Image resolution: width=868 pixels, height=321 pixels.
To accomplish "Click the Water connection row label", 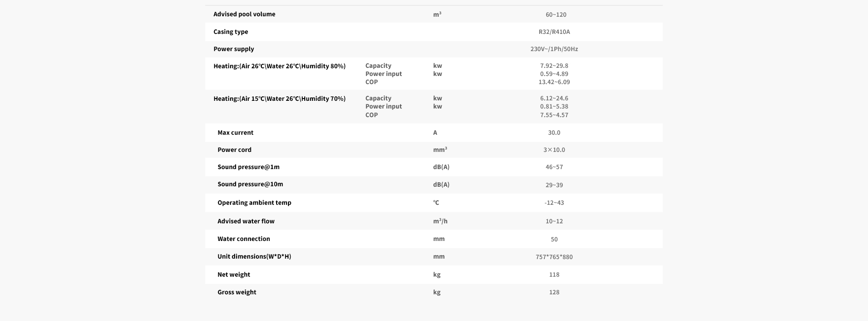I will [x=244, y=239].
